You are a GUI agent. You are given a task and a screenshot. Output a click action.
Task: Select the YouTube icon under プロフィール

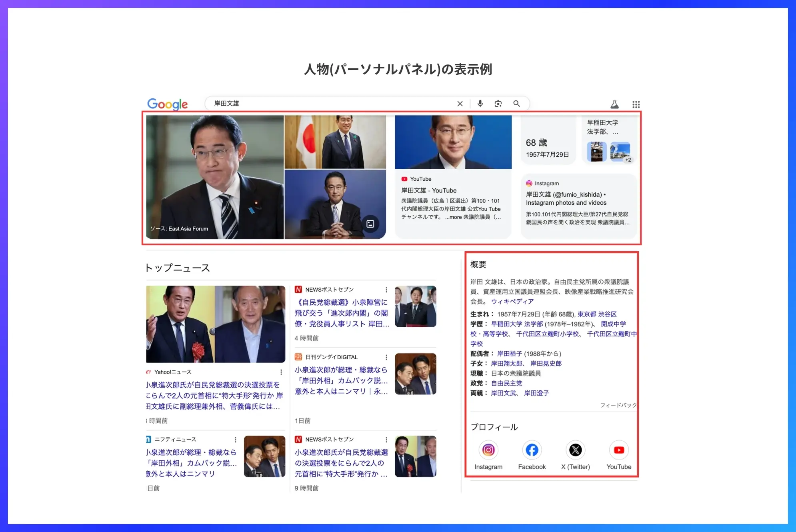pyautogui.click(x=618, y=450)
